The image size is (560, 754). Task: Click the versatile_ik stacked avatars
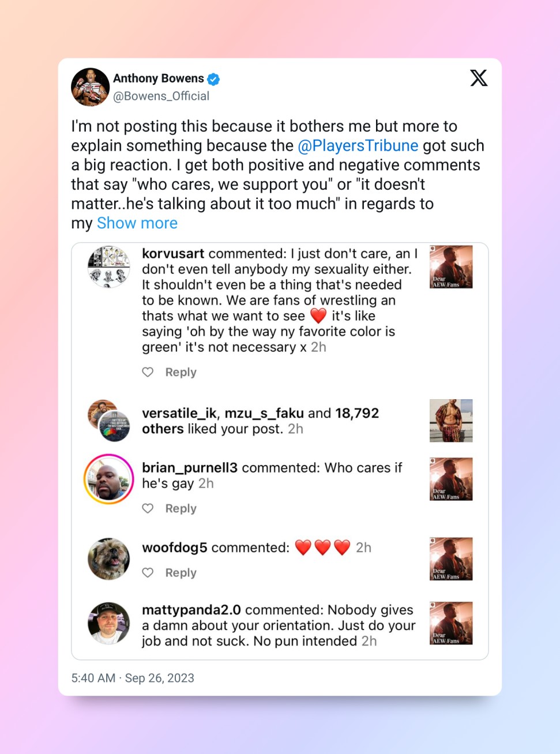pyautogui.click(x=108, y=421)
